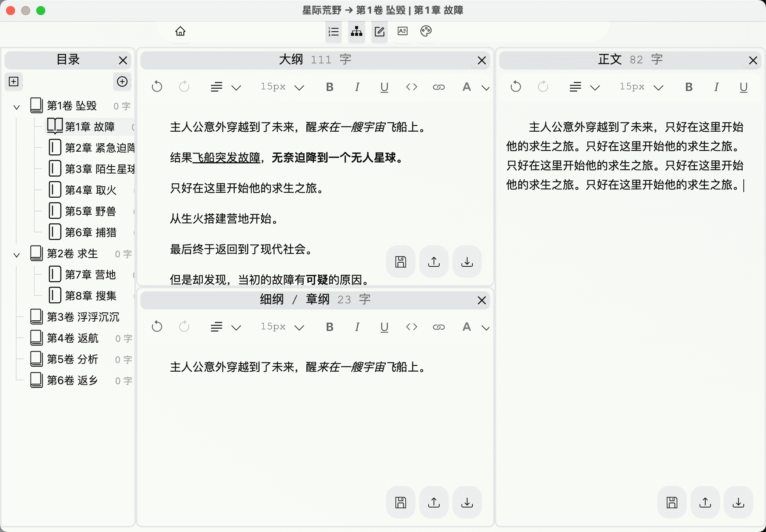Open the theme palette settings
The image size is (766, 532).
pyautogui.click(x=426, y=32)
